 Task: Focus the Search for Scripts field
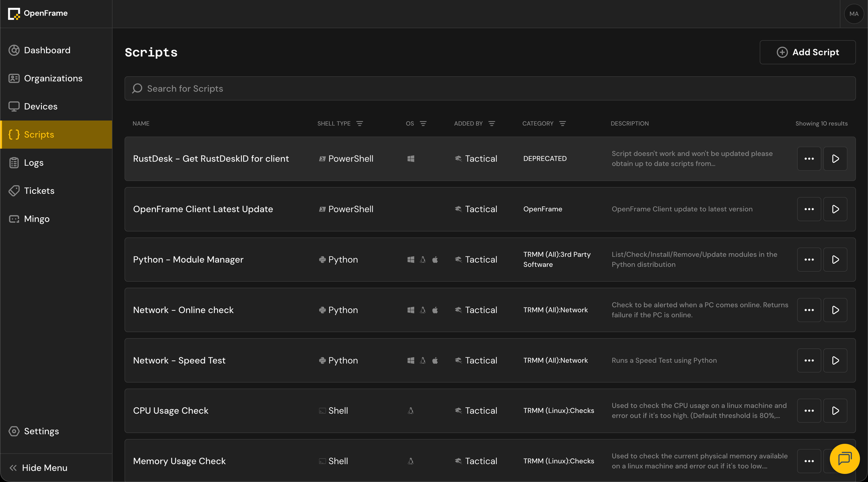coord(490,88)
